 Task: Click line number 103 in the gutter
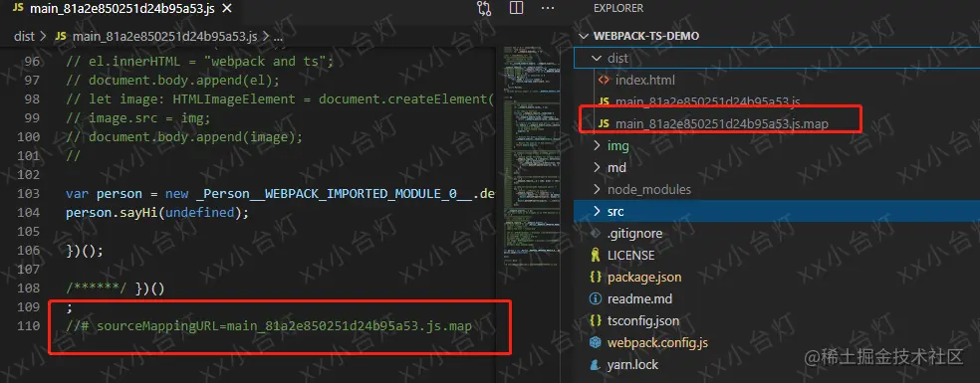(29, 194)
